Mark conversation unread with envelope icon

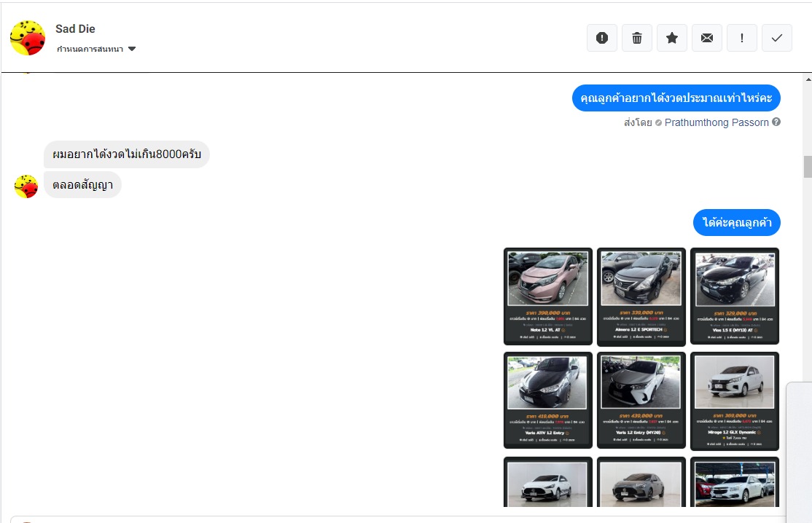click(x=707, y=38)
